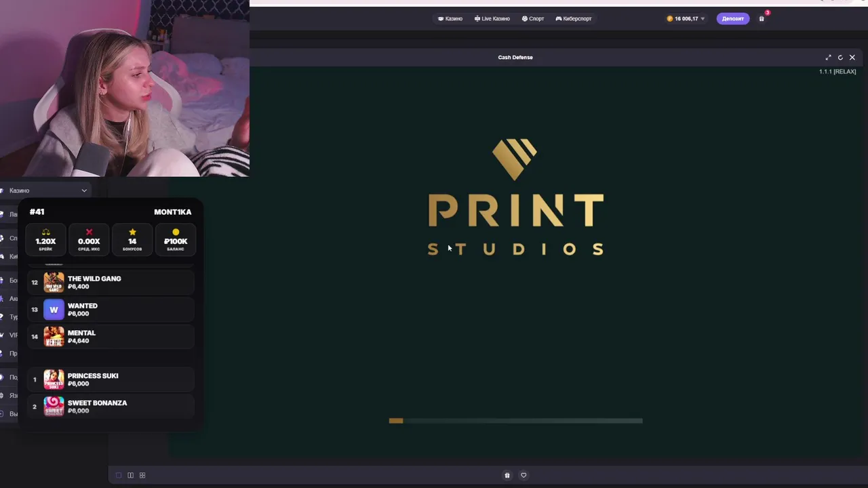Open the Wanted W thumbnail
This screenshot has height=488, width=868.
click(x=54, y=309)
